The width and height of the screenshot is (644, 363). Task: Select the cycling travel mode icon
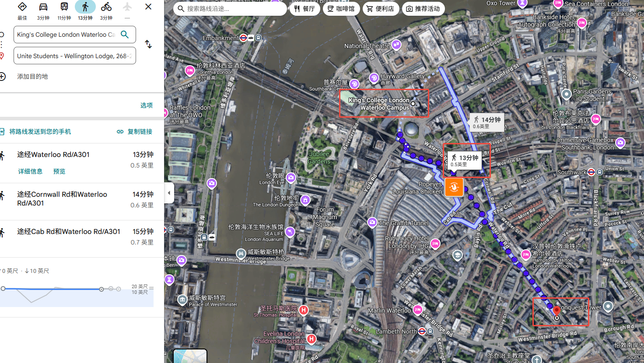pyautogui.click(x=106, y=7)
